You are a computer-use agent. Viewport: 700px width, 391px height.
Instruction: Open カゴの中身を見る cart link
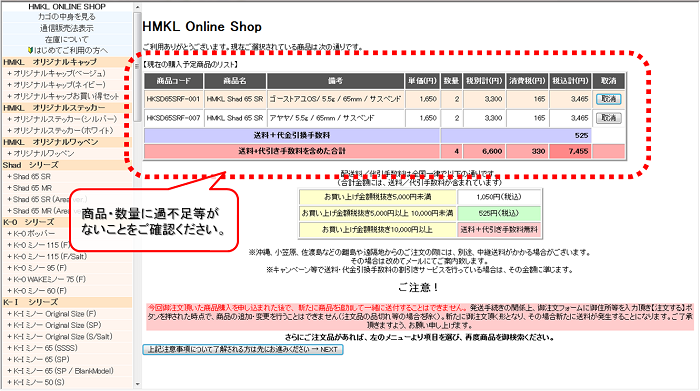pos(67,17)
